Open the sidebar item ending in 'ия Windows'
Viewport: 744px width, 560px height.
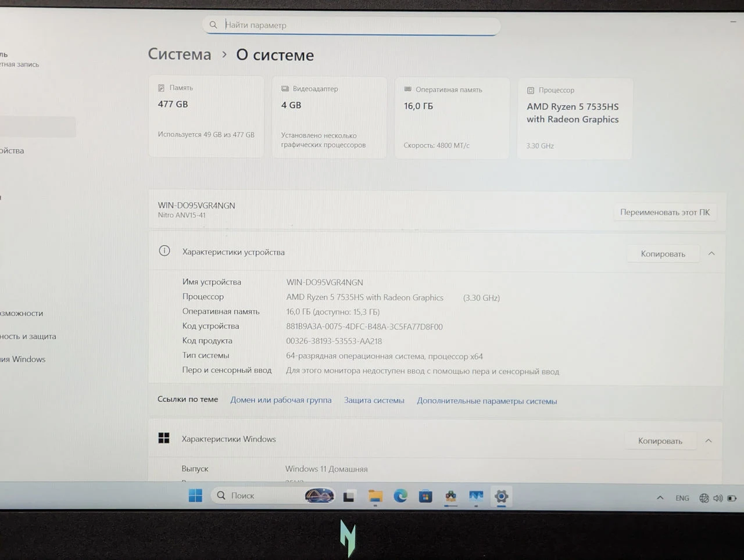click(23, 359)
